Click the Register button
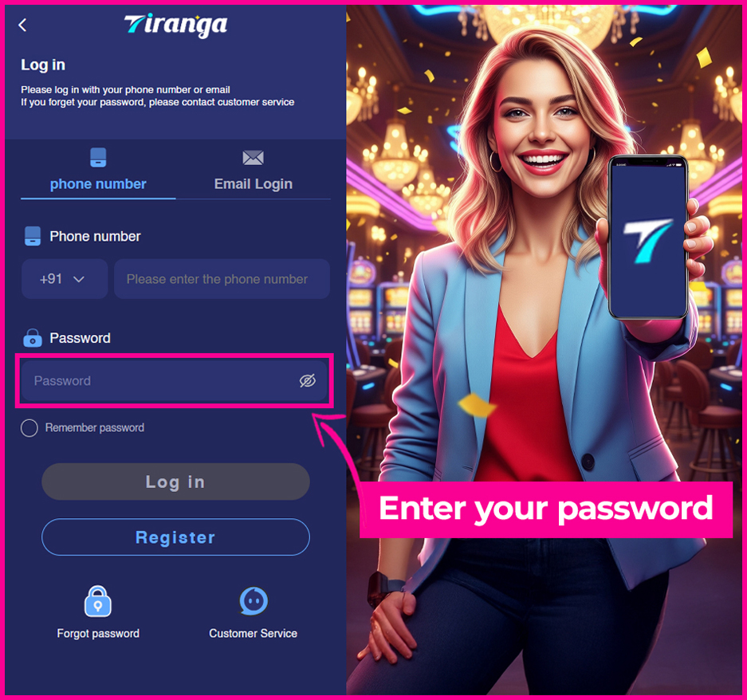 click(176, 537)
